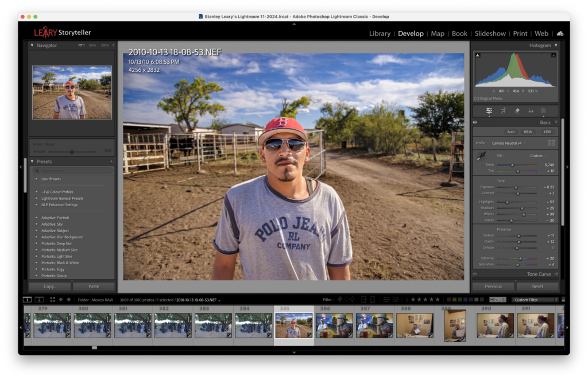Select the Crop Overlay tool
Screen dimensions: 588x379
pyautogui.click(x=503, y=111)
